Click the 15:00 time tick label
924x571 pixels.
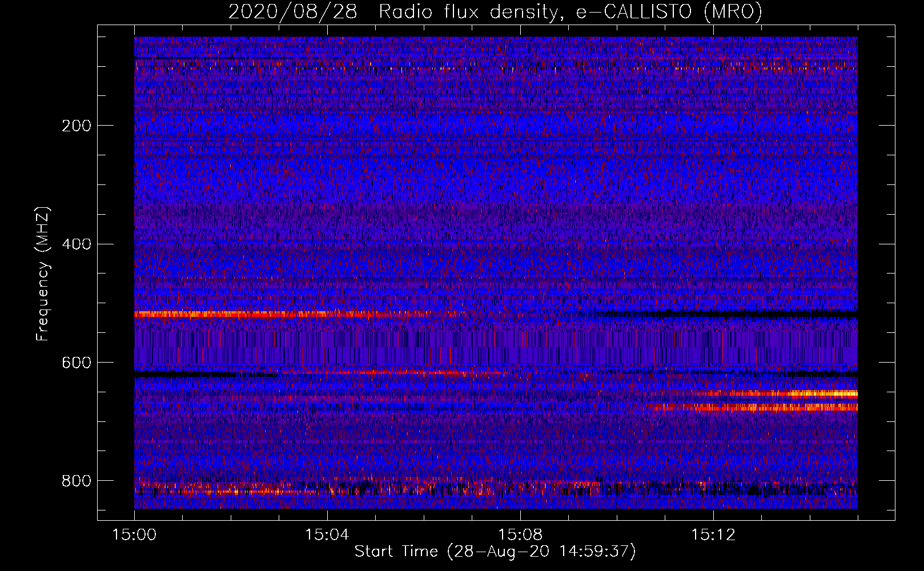[x=134, y=534]
